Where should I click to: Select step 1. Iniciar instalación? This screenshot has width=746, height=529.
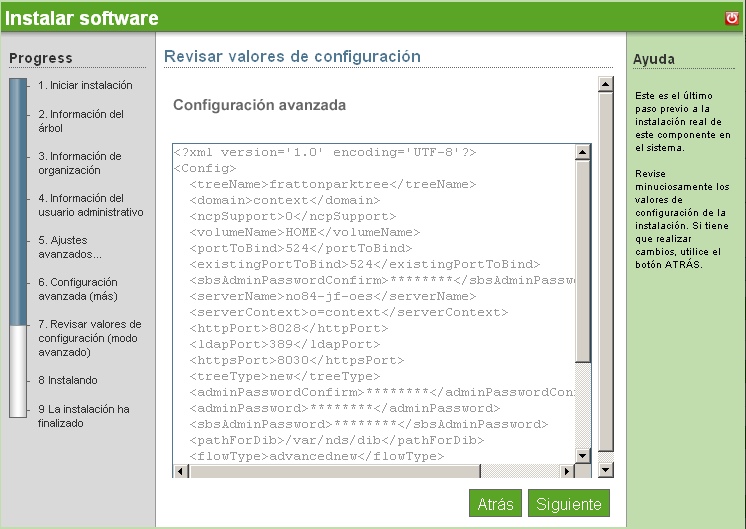(x=85, y=85)
